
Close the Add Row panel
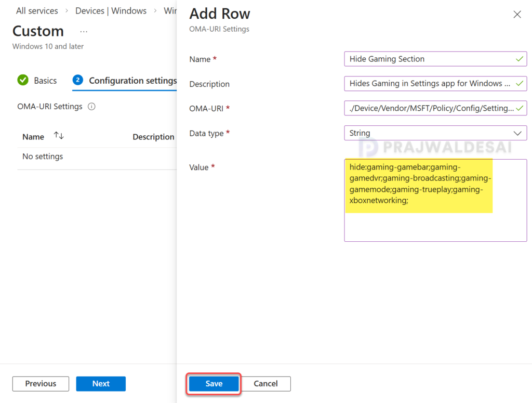(517, 14)
